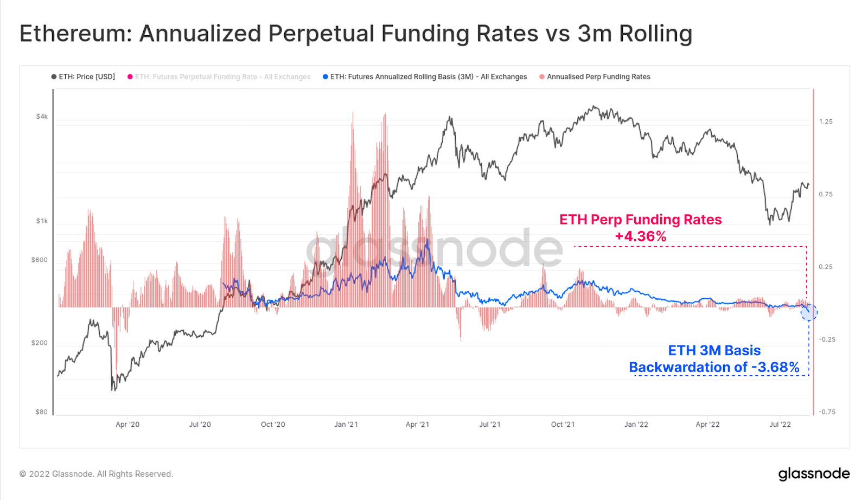Toggle the ETH: Price [USD] legend entry

[83, 76]
